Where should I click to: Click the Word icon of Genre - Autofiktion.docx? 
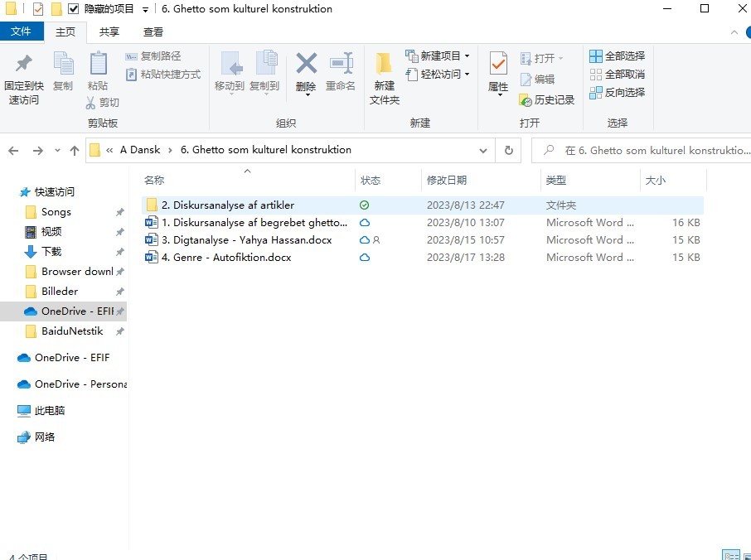pos(152,258)
